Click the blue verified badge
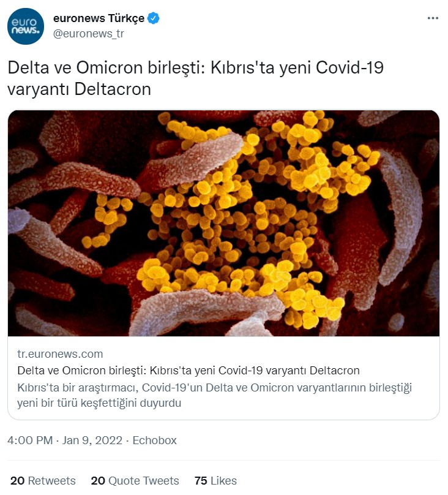The width and height of the screenshot is (448, 495). click(154, 18)
